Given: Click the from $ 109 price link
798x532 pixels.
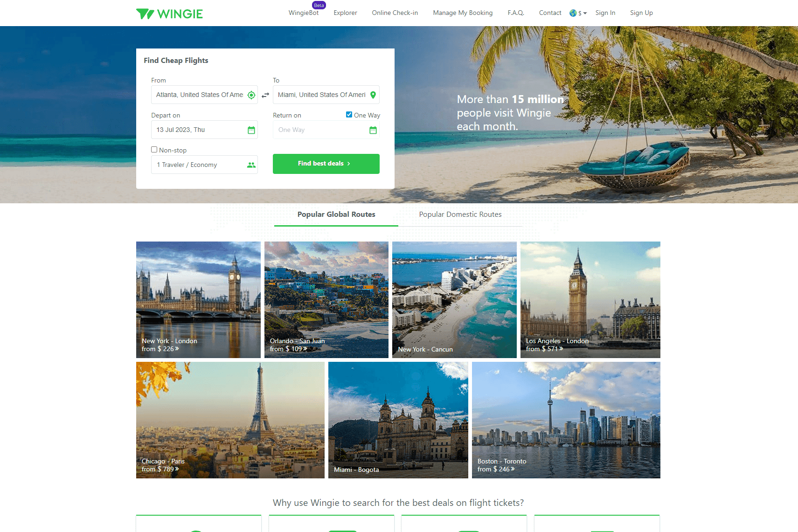Looking at the screenshot, I should (x=289, y=349).
